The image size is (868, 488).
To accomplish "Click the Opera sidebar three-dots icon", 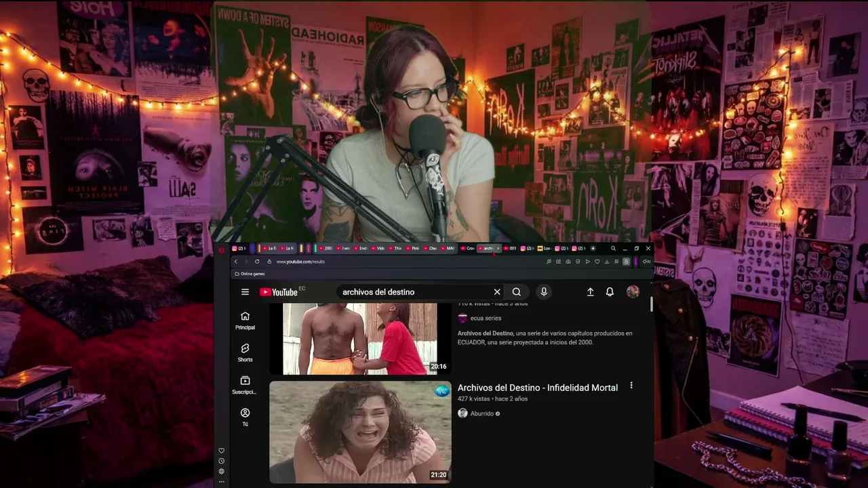I will [x=221, y=482].
